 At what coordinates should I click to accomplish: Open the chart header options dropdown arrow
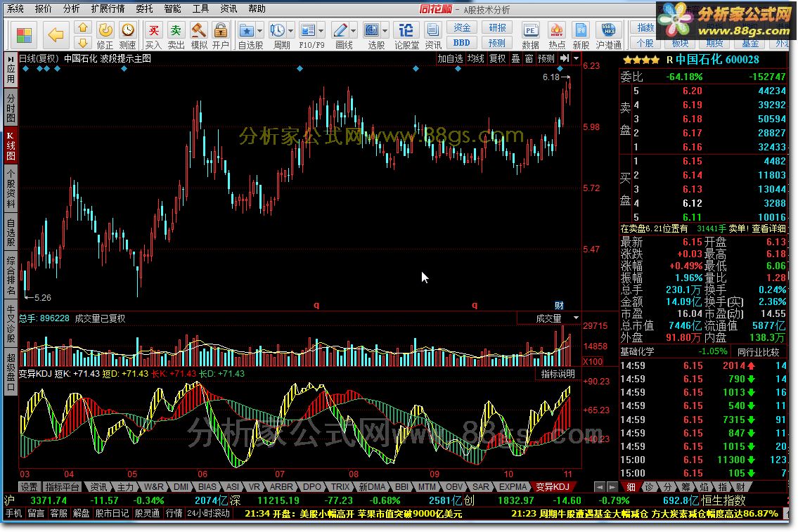(576, 58)
